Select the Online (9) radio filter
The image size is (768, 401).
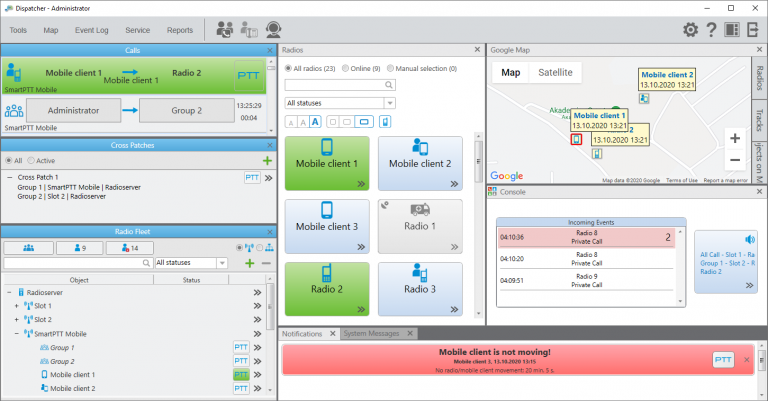click(x=361, y=69)
